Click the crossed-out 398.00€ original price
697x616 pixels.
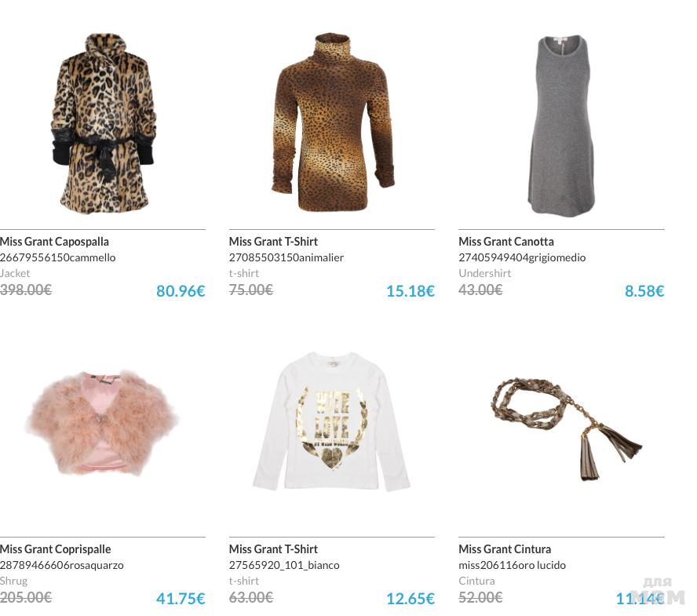point(26,290)
